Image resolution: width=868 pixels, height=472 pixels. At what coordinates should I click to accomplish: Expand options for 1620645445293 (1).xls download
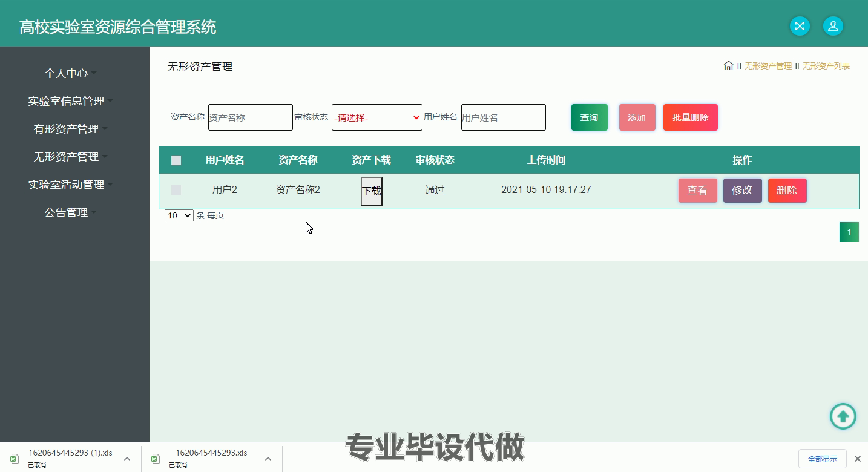click(127, 459)
